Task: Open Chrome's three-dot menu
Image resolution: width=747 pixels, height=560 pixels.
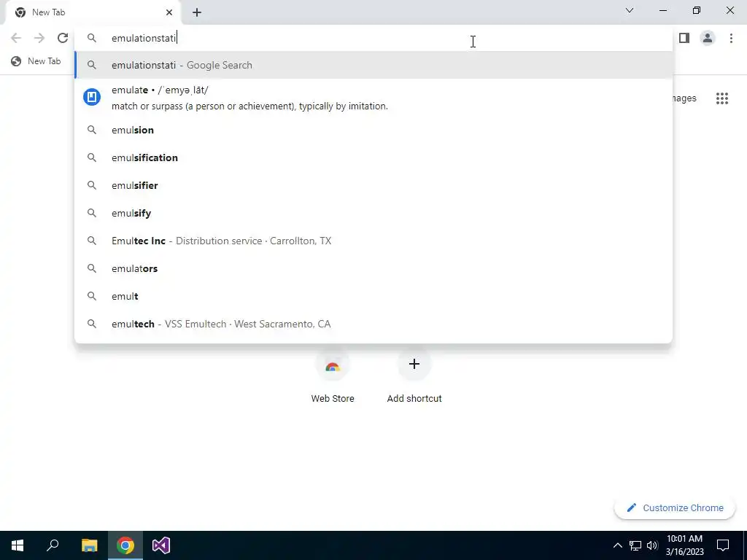Action: [x=731, y=38]
